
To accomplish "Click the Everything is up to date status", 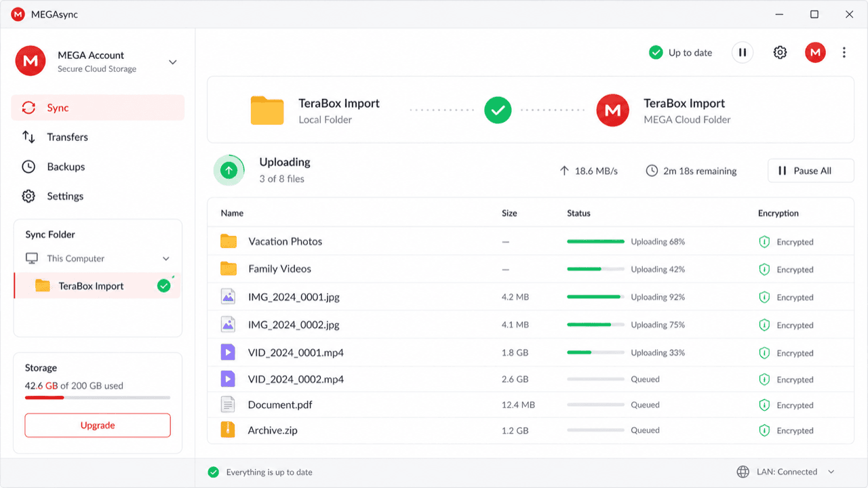I will tap(260, 472).
